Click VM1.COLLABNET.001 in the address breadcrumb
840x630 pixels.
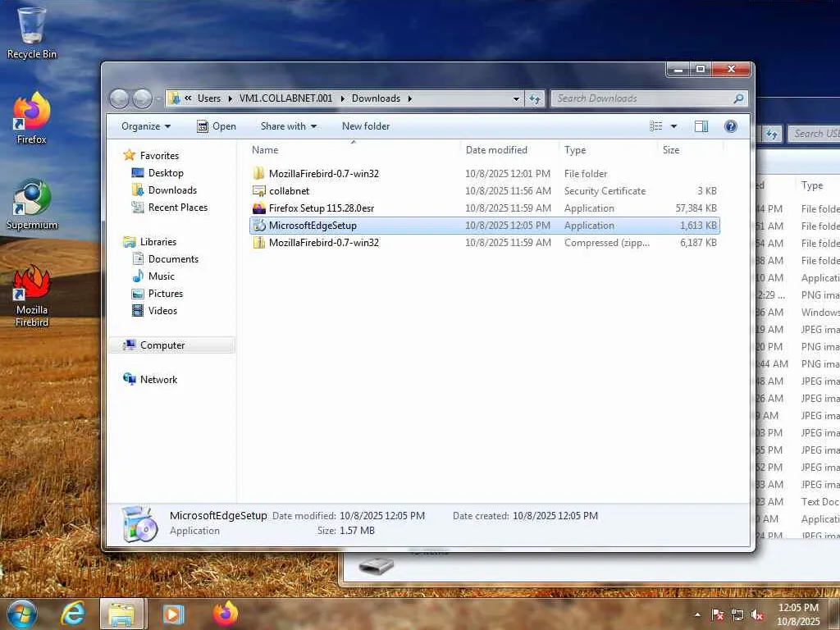pos(285,98)
